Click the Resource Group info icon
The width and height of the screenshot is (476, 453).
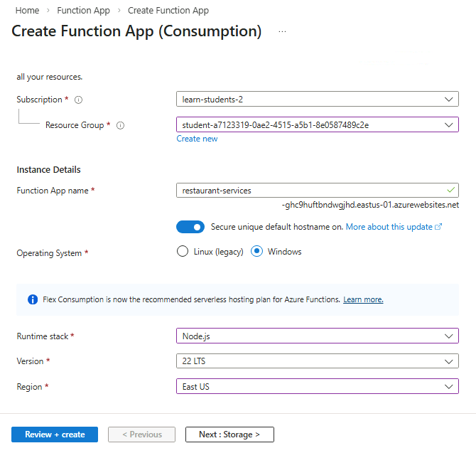[x=120, y=125]
